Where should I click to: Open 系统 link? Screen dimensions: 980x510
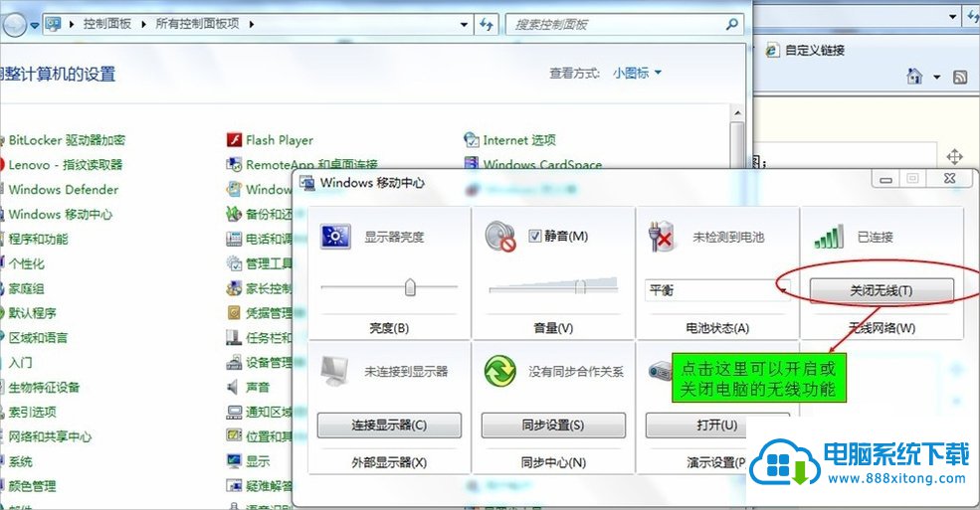(x=21, y=461)
